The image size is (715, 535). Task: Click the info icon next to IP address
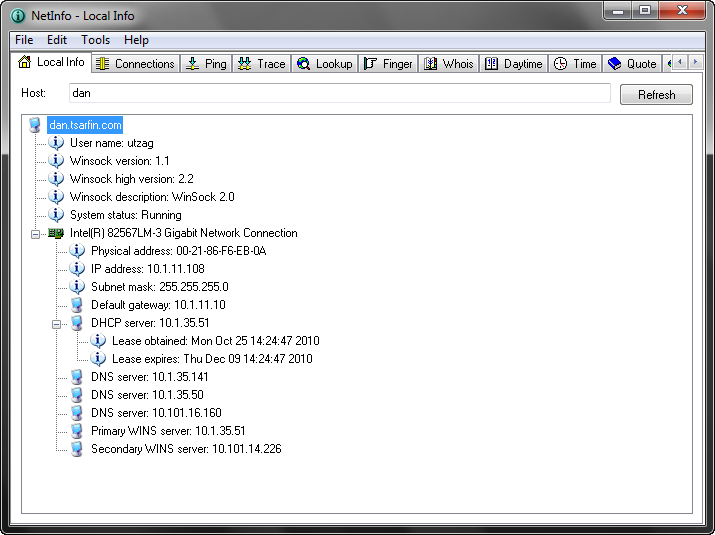click(x=77, y=269)
